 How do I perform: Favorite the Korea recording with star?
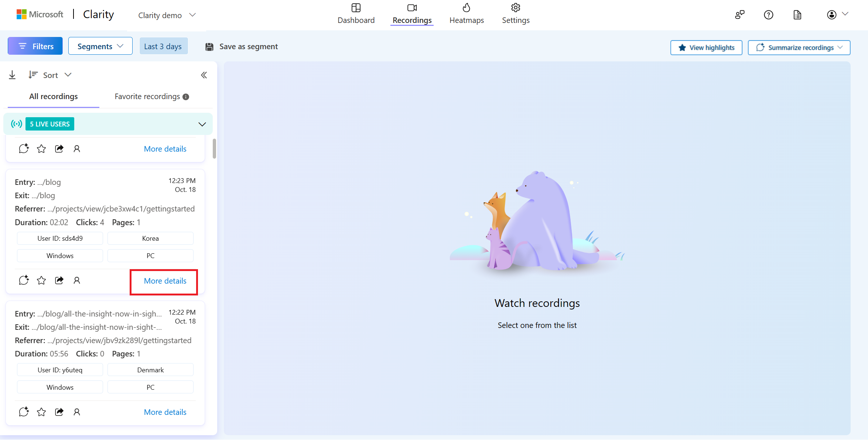point(41,281)
